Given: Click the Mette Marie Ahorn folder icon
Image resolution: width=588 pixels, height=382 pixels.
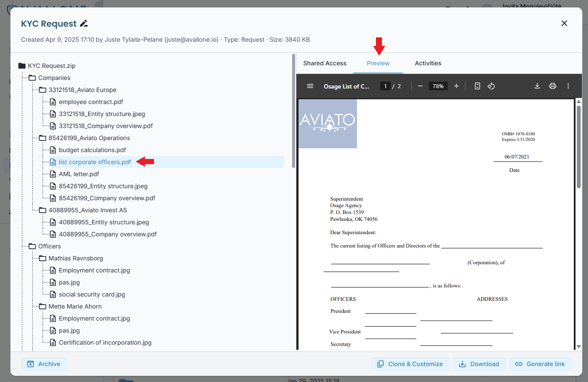Looking at the screenshot, I should pyautogui.click(x=43, y=306).
